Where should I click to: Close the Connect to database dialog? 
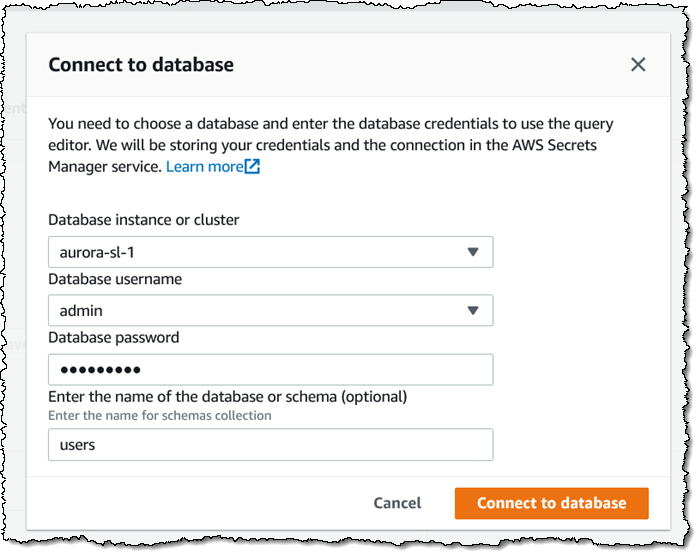coord(638,65)
